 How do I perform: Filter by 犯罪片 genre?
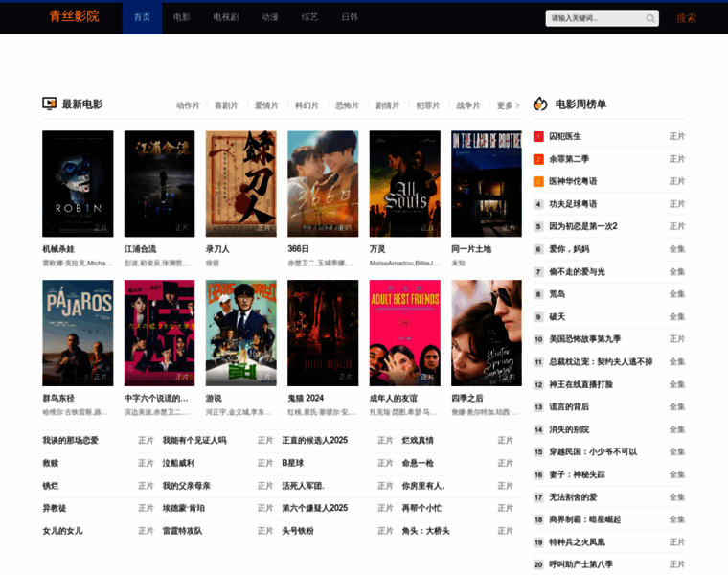(428, 105)
